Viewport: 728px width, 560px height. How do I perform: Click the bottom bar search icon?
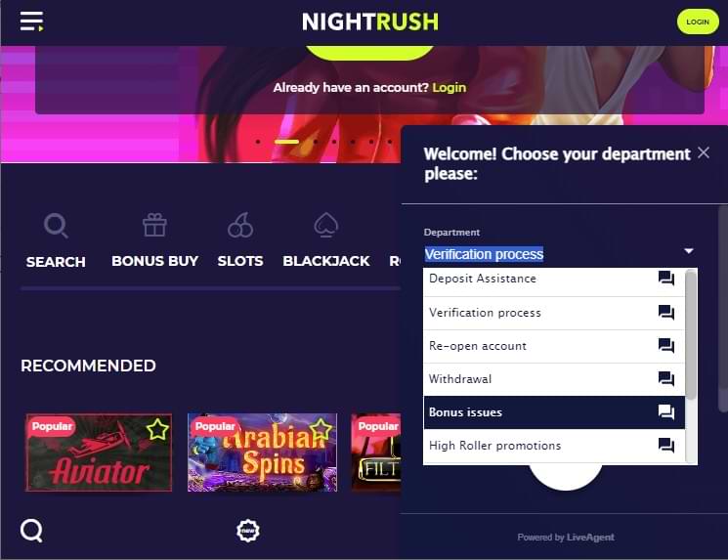31,531
